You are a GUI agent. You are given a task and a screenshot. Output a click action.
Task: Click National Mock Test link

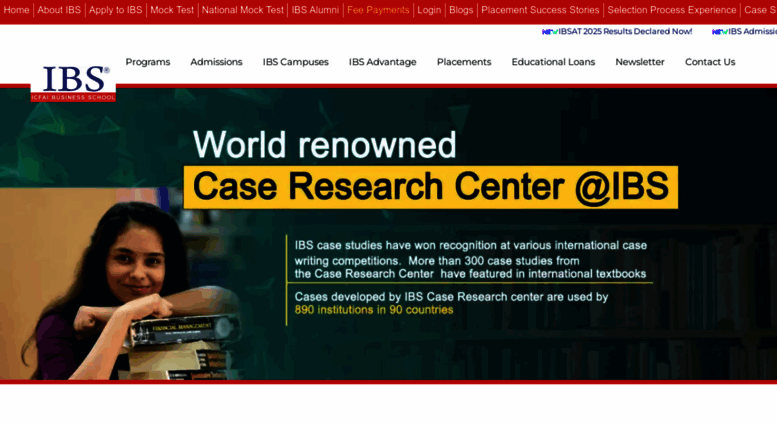242,10
